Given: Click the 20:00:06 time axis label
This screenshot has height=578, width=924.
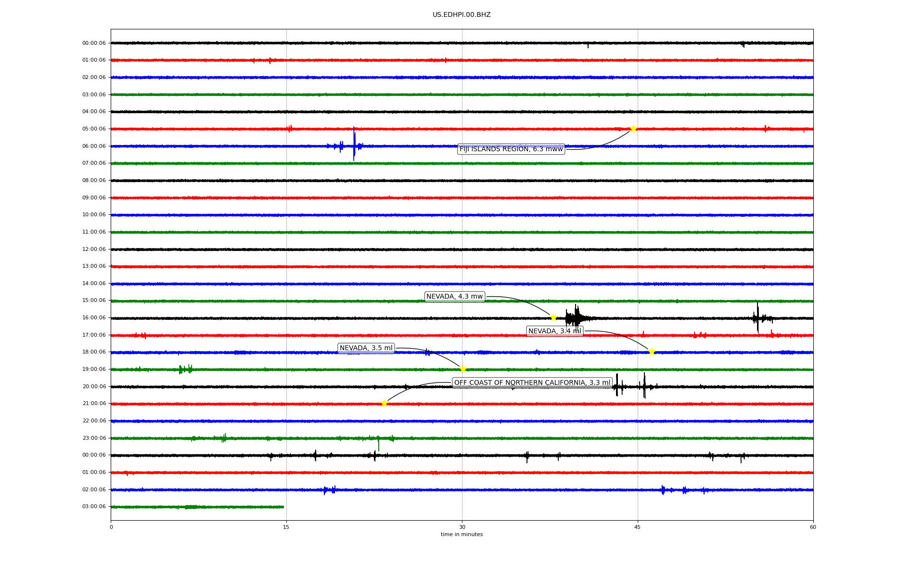Looking at the screenshot, I should pos(94,387).
